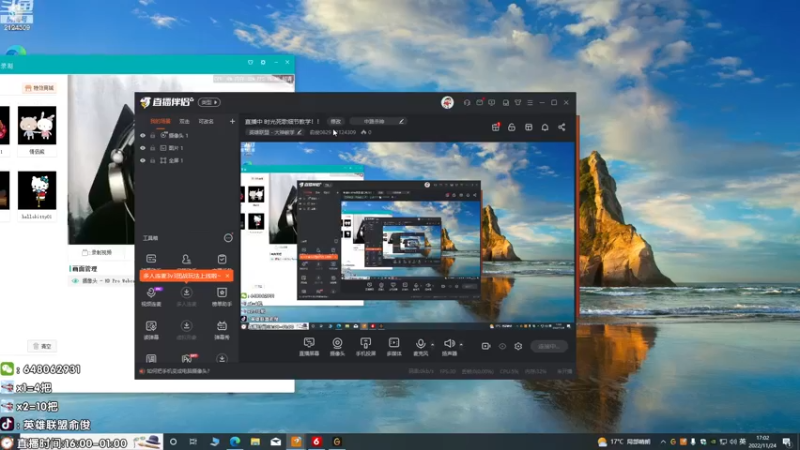Image resolution: width=800 pixels, height=450 pixels.
Task: Toggle the lock on the 全屏 1 source
Action: pos(153,160)
